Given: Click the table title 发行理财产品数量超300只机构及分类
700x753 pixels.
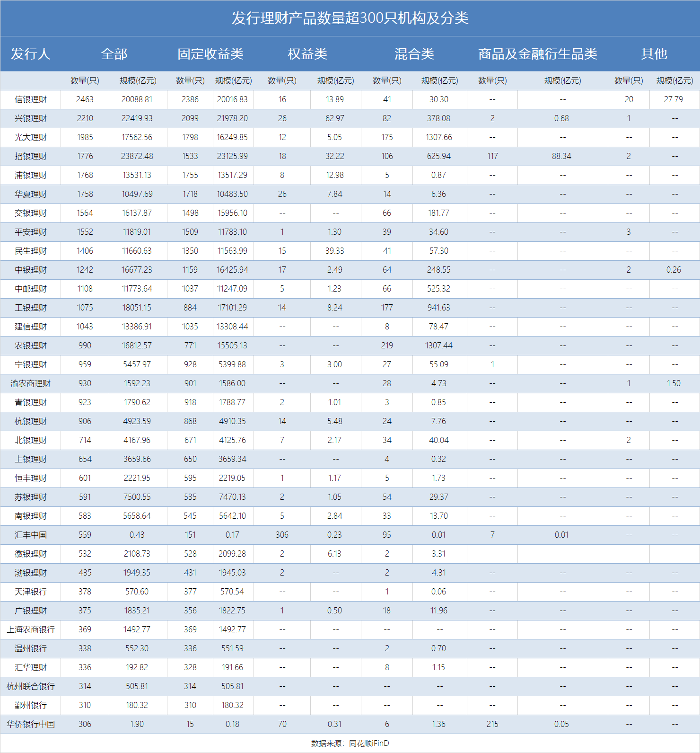Looking at the screenshot, I should tap(350, 18).
